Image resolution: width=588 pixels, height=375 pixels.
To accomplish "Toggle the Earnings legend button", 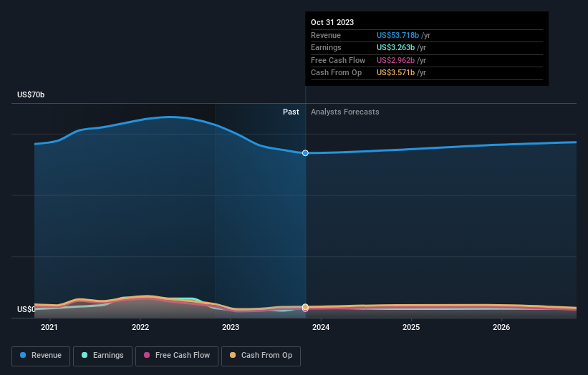I will point(102,356).
